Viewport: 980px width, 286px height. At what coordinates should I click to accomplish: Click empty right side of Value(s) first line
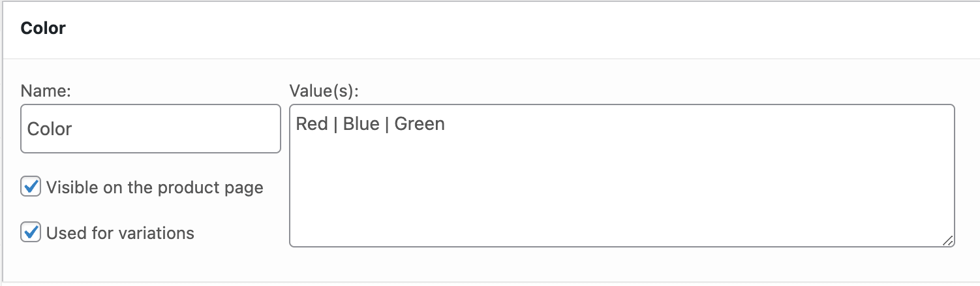[x=718, y=124]
